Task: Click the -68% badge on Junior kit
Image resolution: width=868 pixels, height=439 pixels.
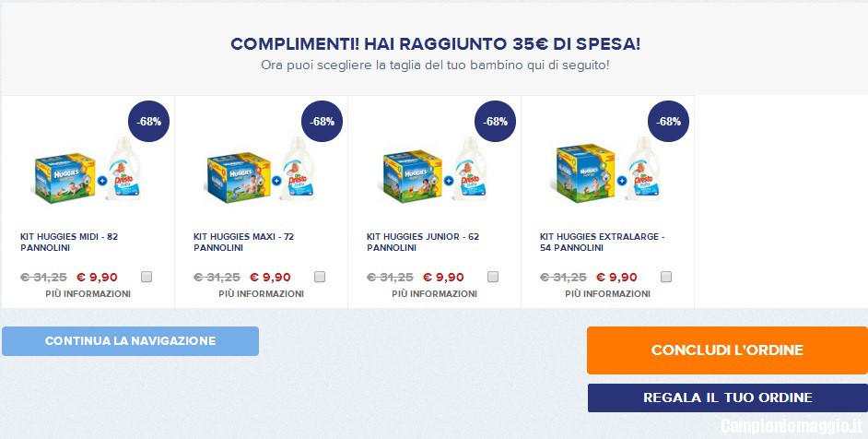Action: pyautogui.click(x=496, y=122)
